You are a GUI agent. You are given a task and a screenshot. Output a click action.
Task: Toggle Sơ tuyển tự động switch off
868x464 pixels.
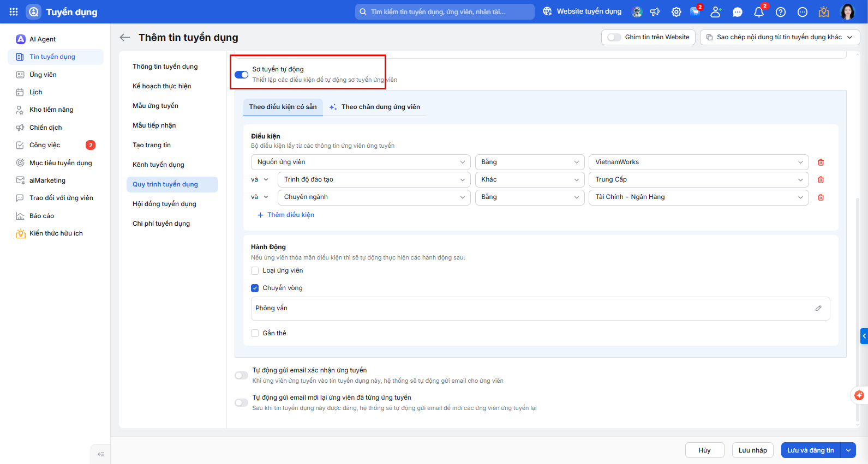pos(241,75)
